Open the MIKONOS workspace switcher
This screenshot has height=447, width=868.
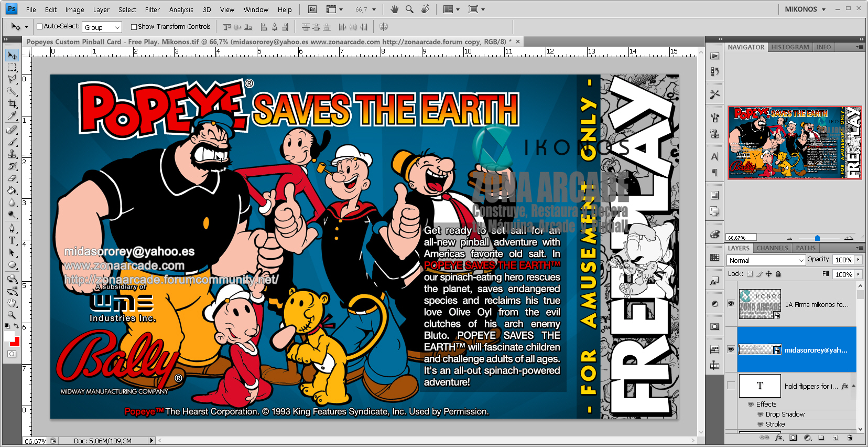[x=805, y=9]
